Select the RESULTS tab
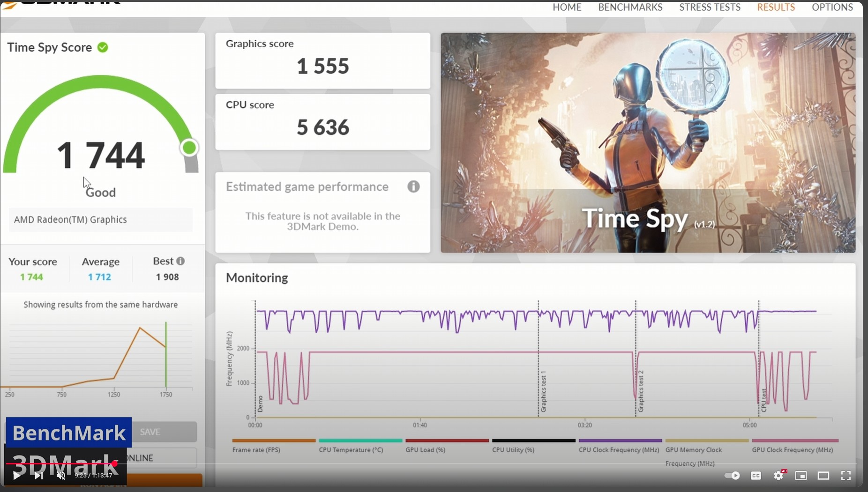The height and width of the screenshot is (492, 868). [x=776, y=7]
